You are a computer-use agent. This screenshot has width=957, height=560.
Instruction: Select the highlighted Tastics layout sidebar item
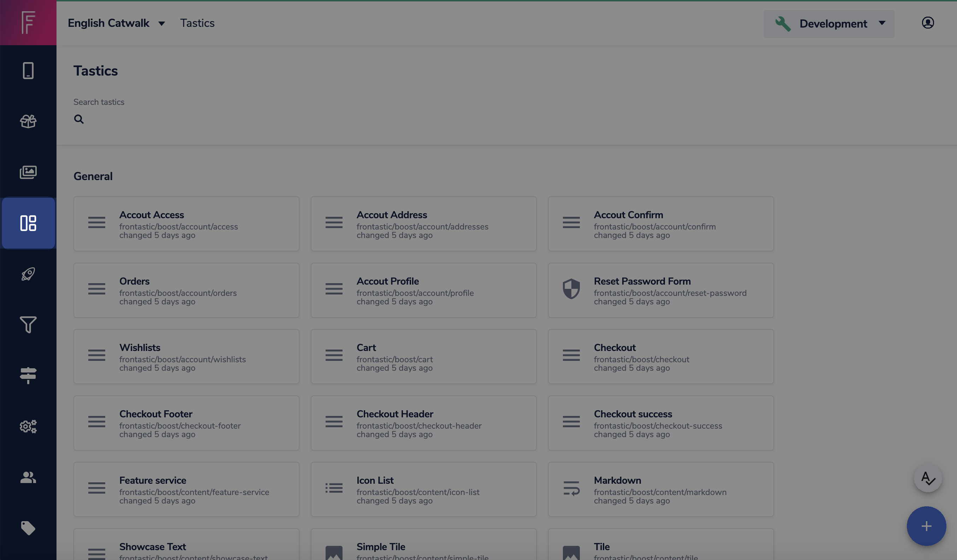[28, 223]
